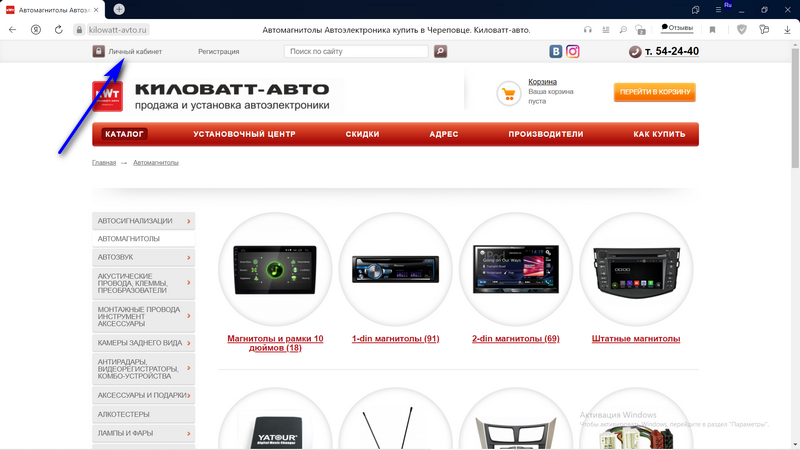The image size is (800, 450).
Task: Follow the Главная breadcrumb link
Action: pos(104,163)
